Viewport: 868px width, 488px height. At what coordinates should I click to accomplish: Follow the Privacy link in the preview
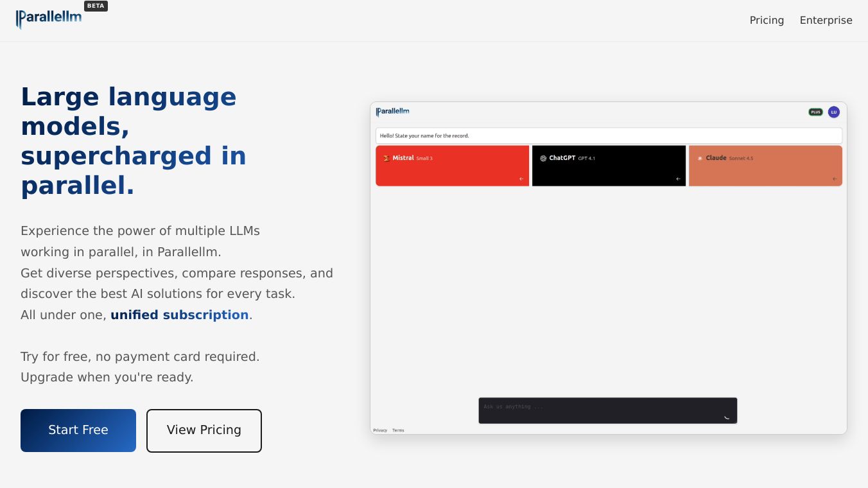pyautogui.click(x=380, y=430)
